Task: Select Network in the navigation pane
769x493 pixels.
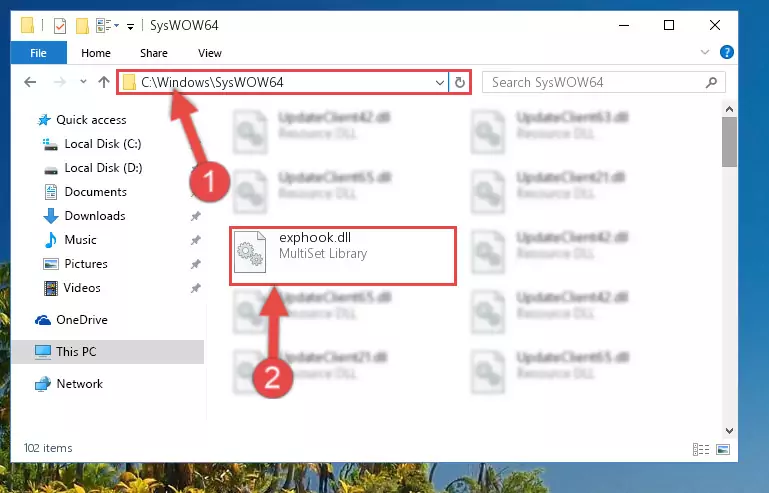Action: [79, 384]
